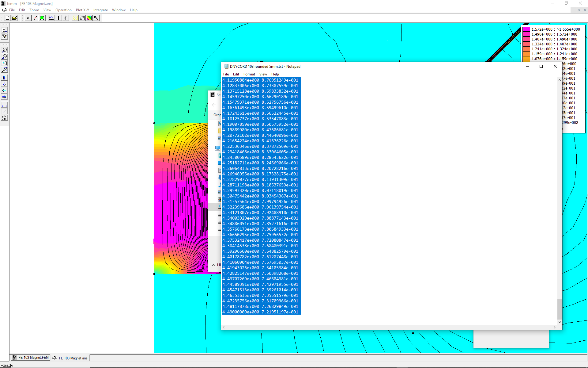588x368 pixels.
Task: Minimize the Notepad window
Action: point(527,66)
